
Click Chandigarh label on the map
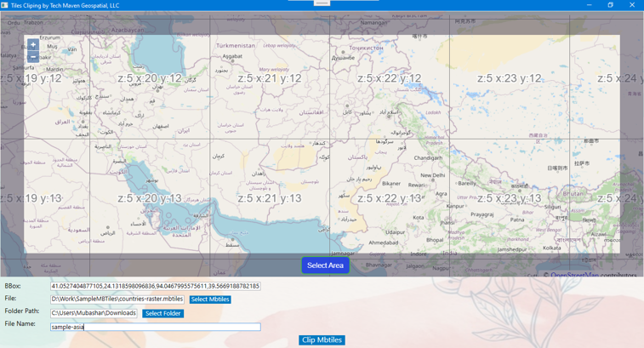(428, 157)
